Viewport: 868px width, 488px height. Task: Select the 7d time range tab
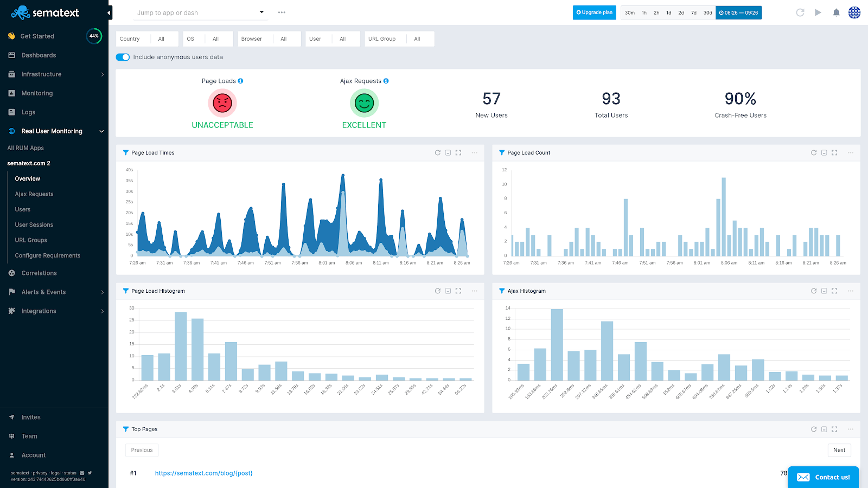[694, 12]
